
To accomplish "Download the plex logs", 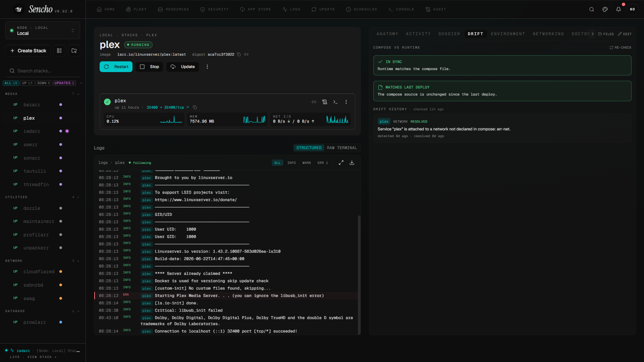I will pos(352,163).
